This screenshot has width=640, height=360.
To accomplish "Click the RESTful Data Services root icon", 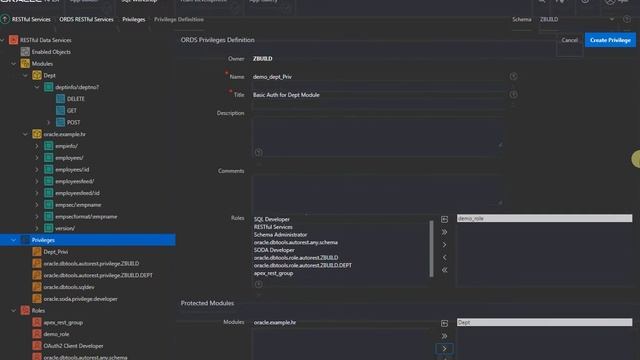I will 13,40.
